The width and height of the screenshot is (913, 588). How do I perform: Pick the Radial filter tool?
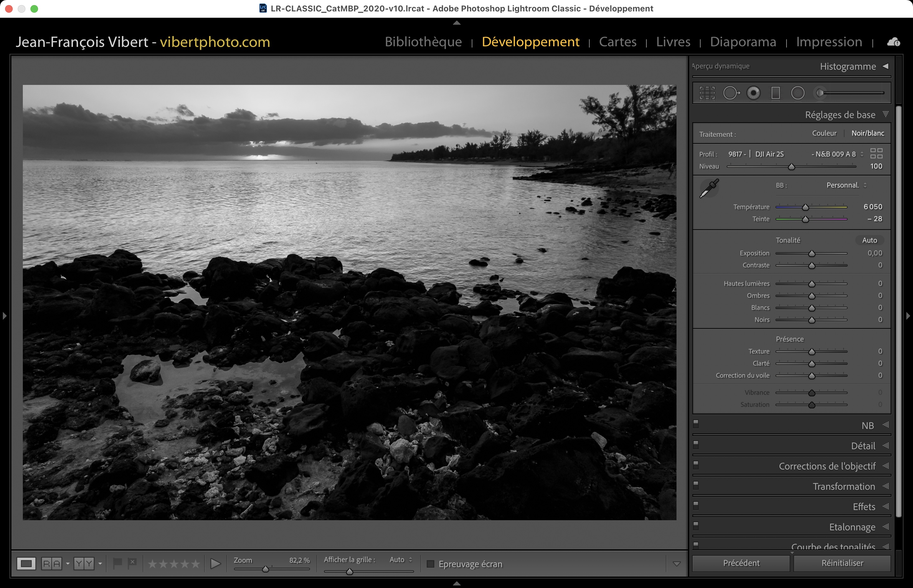pos(798,93)
